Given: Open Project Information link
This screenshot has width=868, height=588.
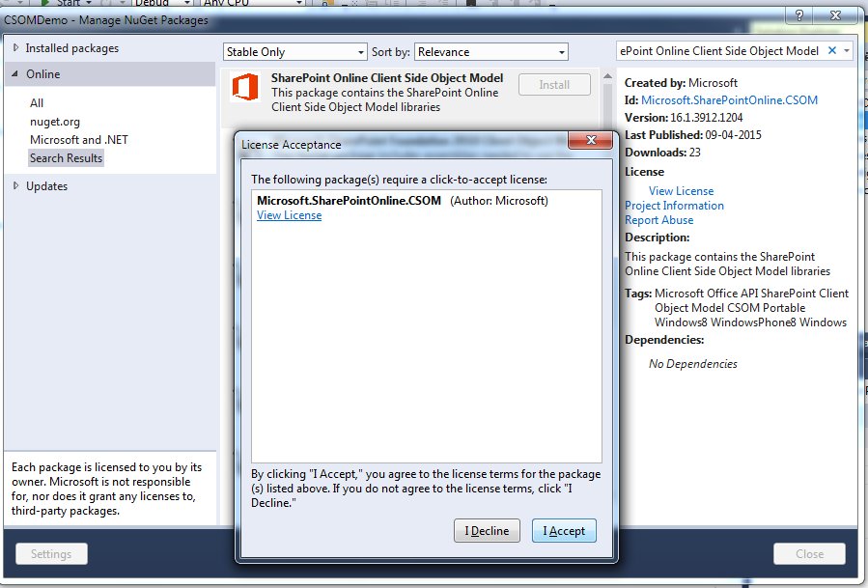Looking at the screenshot, I should (x=674, y=206).
